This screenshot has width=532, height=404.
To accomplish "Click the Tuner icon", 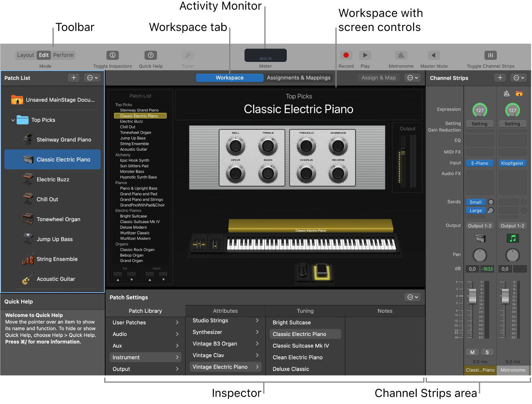I will coord(188,55).
